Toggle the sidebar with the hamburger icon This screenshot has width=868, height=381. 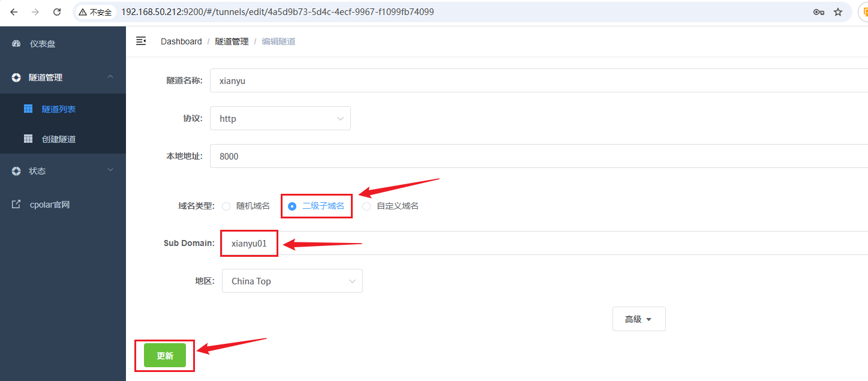(x=141, y=41)
